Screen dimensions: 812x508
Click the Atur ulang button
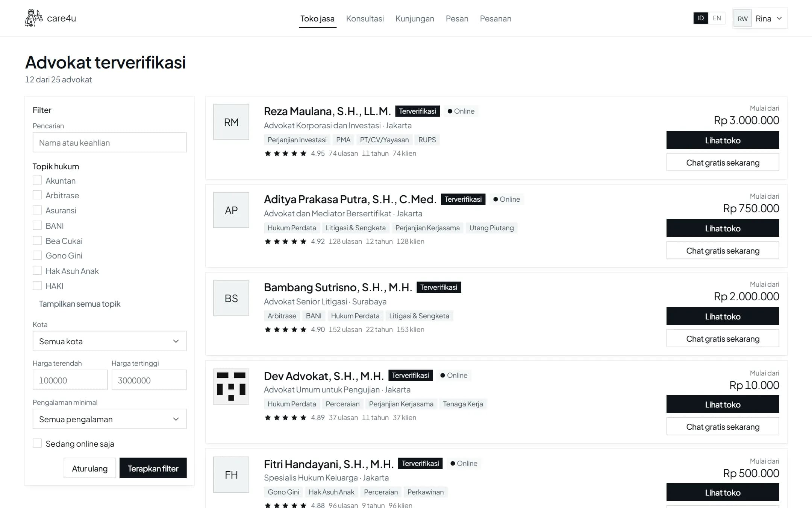tap(89, 468)
